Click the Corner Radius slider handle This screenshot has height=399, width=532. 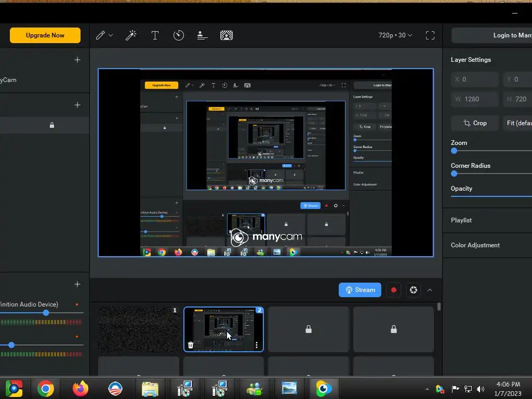[x=454, y=174]
